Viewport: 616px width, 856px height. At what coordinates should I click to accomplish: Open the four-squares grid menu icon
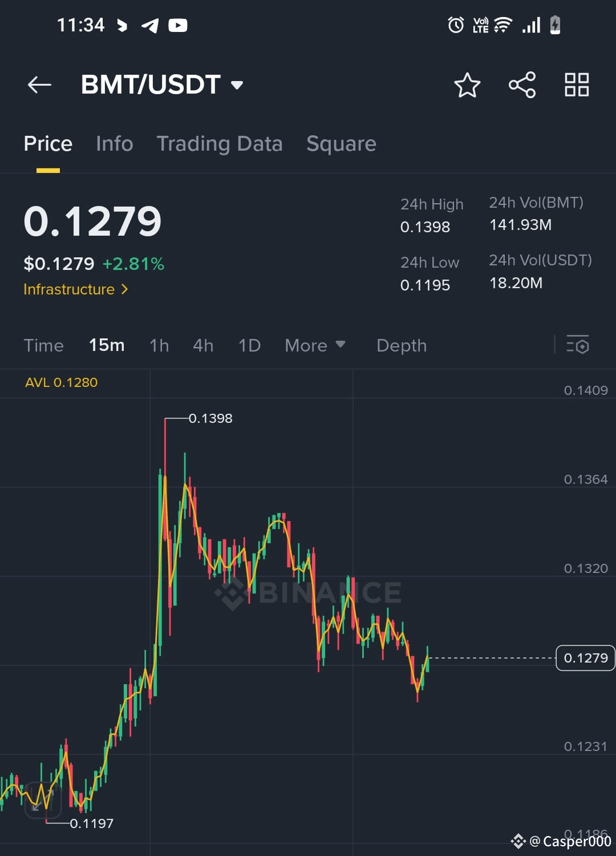(x=577, y=85)
